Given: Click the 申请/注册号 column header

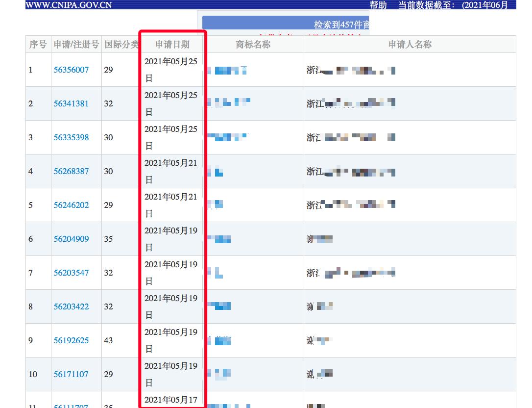Looking at the screenshot, I should 76,45.
